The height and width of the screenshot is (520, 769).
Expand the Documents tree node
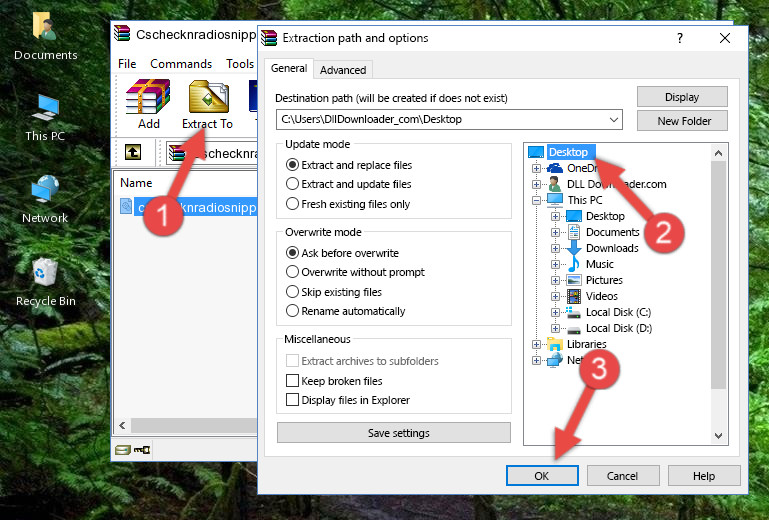coord(555,233)
